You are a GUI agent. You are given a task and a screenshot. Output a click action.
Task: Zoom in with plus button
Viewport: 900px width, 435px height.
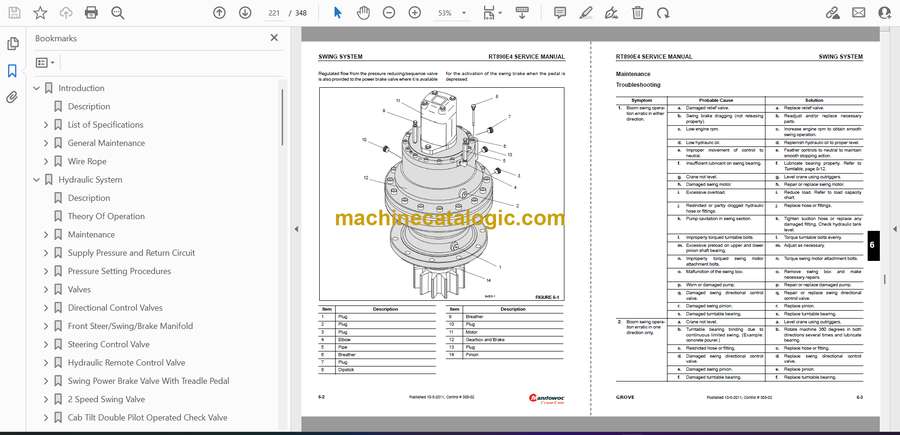coord(415,13)
